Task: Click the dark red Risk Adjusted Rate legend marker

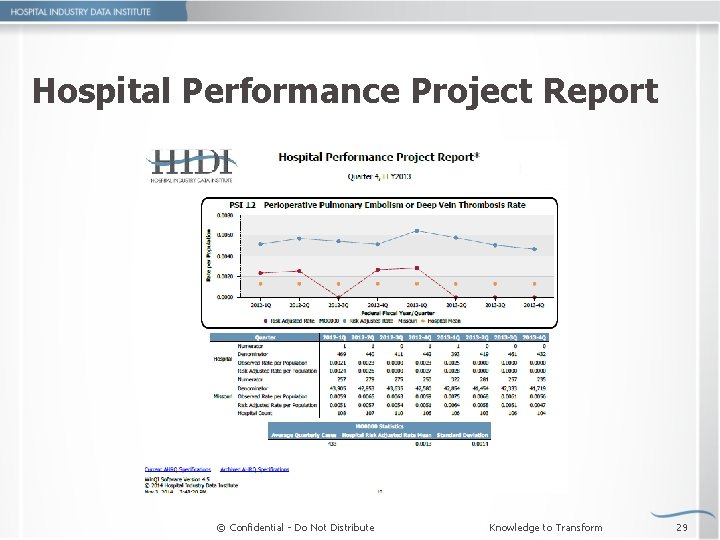Action: [x=265, y=321]
